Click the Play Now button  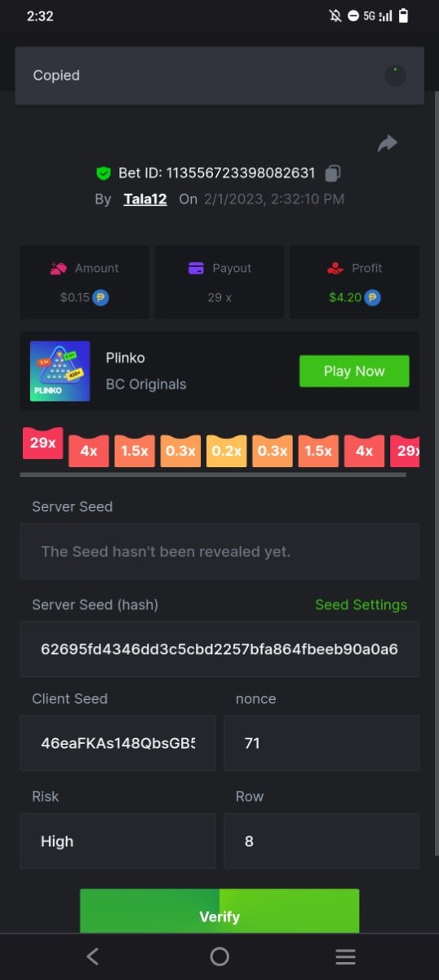pos(354,371)
